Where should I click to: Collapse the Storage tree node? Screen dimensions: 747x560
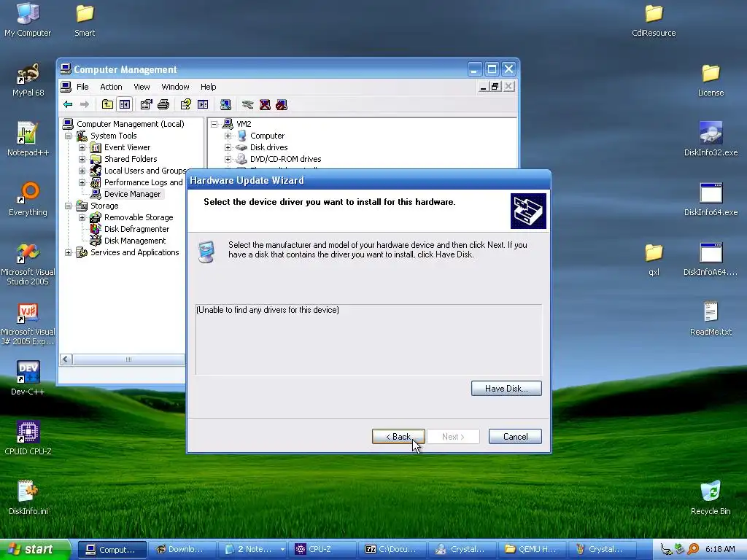[69, 206]
